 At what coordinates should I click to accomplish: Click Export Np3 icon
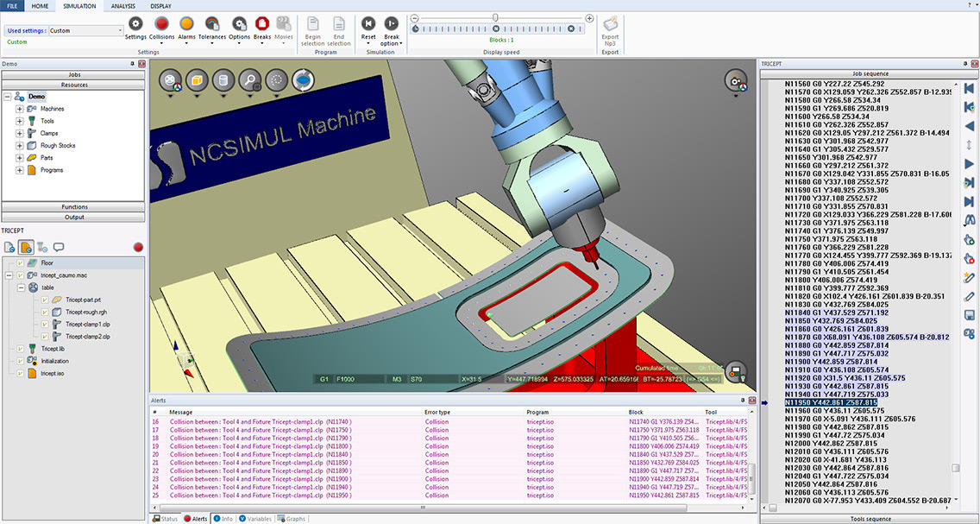[x=610, y=24]
